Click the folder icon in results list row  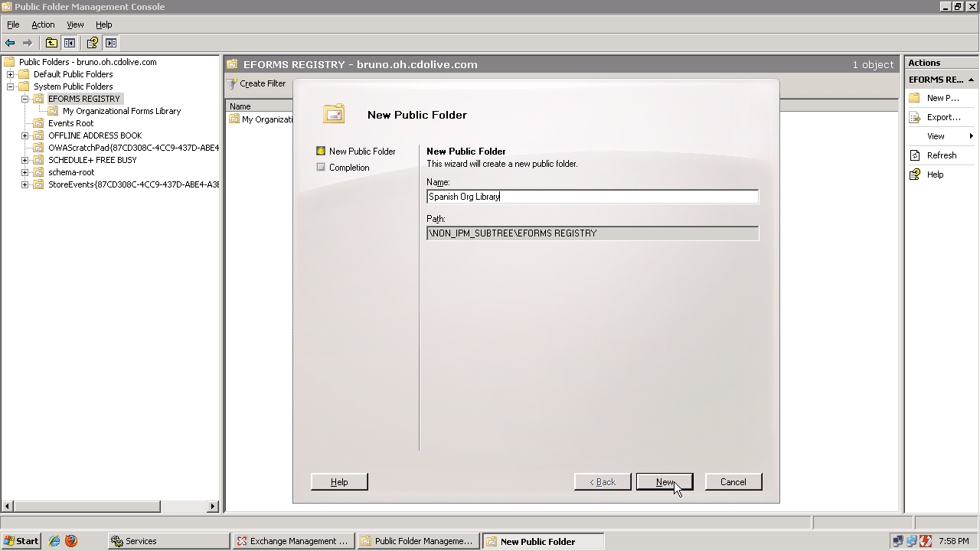(x=234, y=119)
